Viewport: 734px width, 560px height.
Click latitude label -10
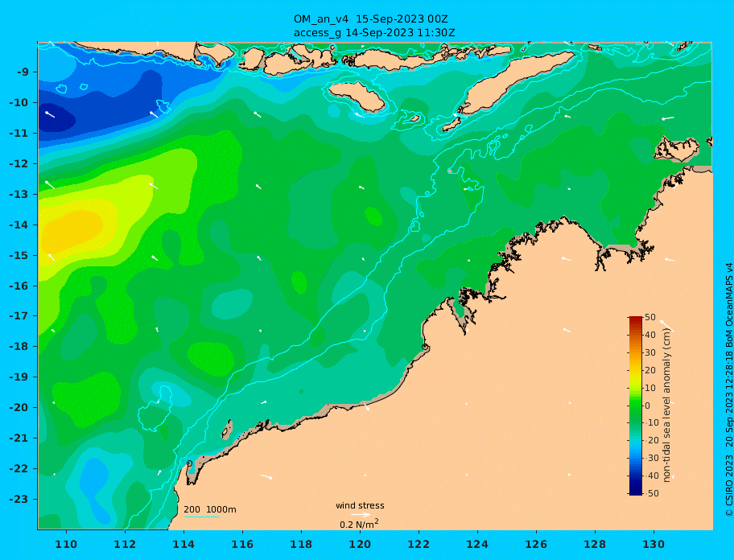(x=19, y=102)
